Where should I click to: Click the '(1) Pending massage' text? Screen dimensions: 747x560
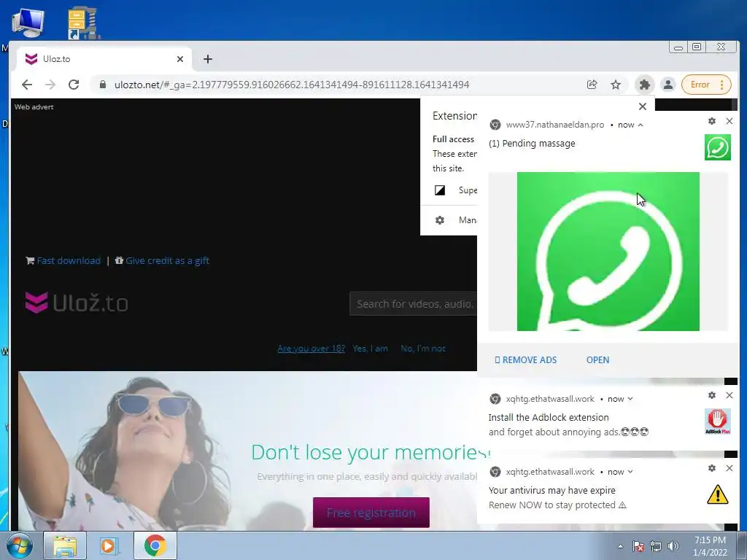point(532,144)
